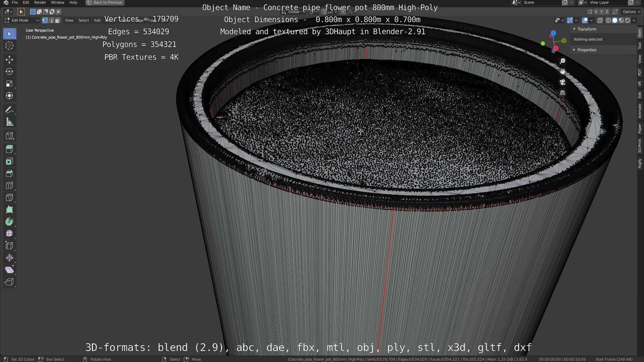Screen dimensions: 644x362
Task: Choose the Bevel tool
Action: coord(9,174)
